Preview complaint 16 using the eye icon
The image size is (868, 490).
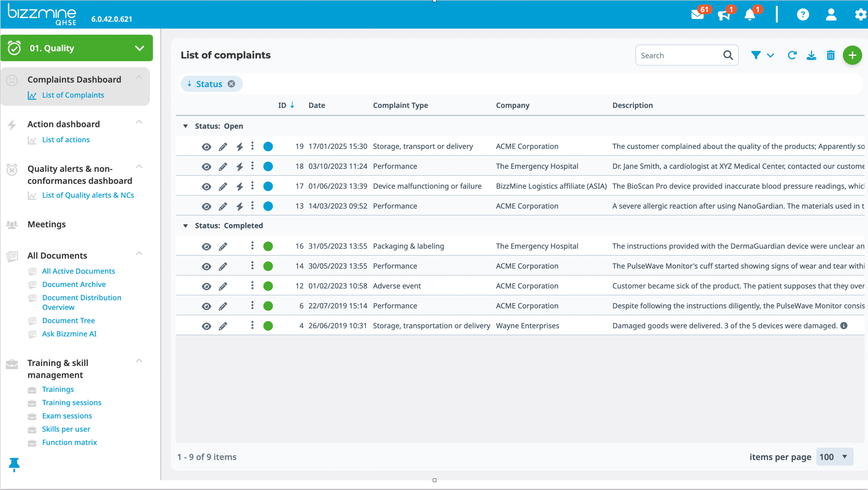pos(206,246)
